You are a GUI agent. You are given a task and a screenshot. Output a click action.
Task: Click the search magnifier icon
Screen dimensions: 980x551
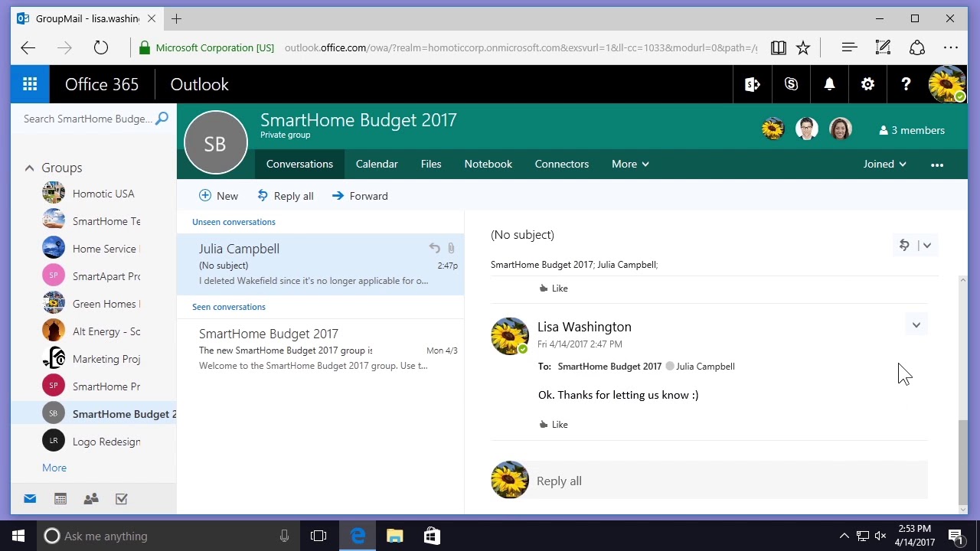coord(162,119)
